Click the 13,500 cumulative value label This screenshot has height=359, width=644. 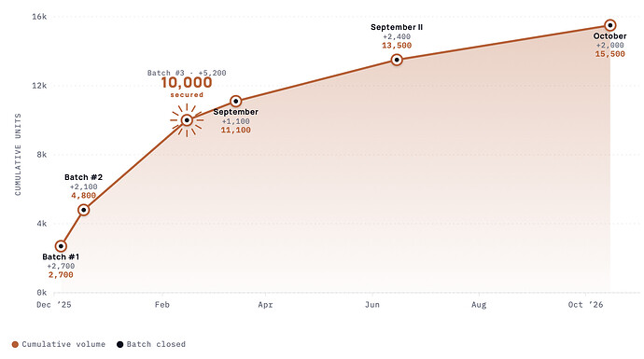pyautogui.click(x=397, y=46)
